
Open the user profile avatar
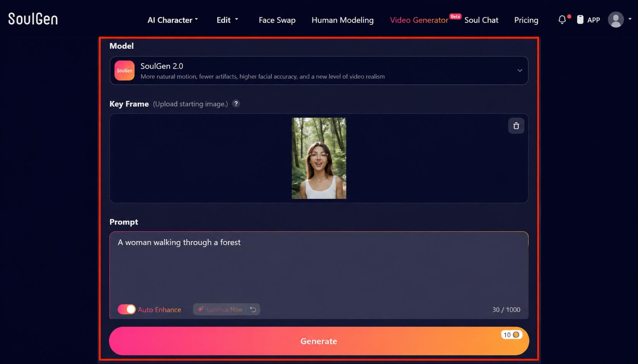(616, 20)
